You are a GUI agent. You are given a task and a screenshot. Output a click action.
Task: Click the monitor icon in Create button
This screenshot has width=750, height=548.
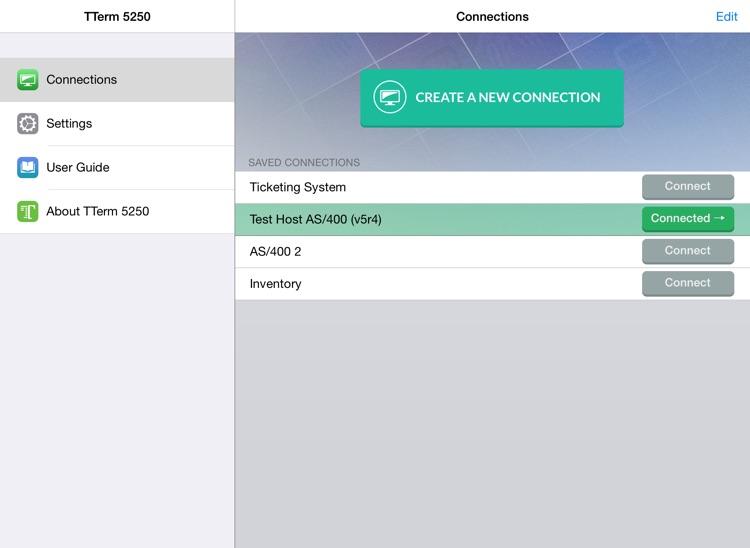(390, 97)
